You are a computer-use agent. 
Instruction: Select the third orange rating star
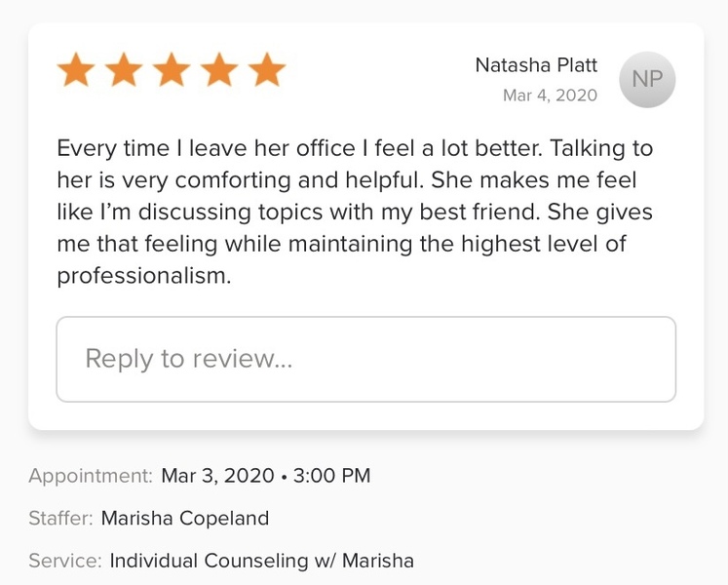[172, 71]
